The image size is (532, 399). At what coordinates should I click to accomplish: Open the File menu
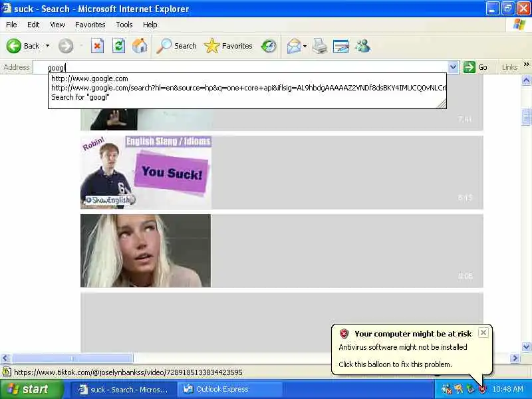tap(11, 25)
